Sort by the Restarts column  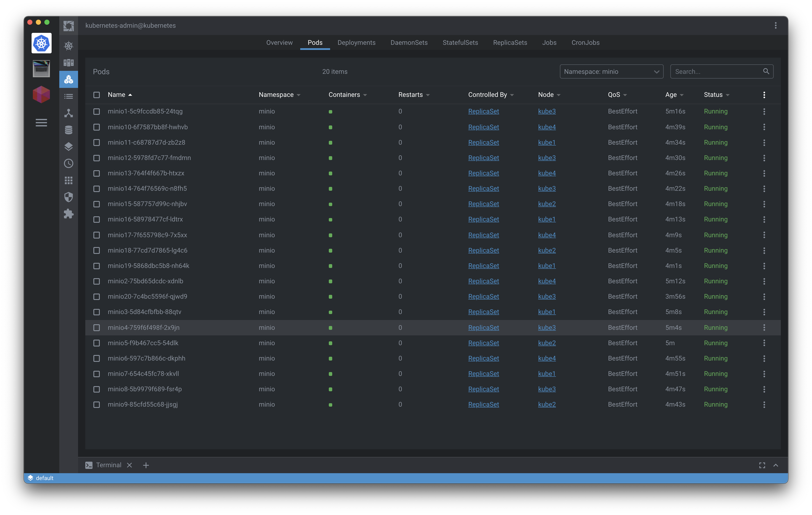pyautogui.click(x=414, y=95)
